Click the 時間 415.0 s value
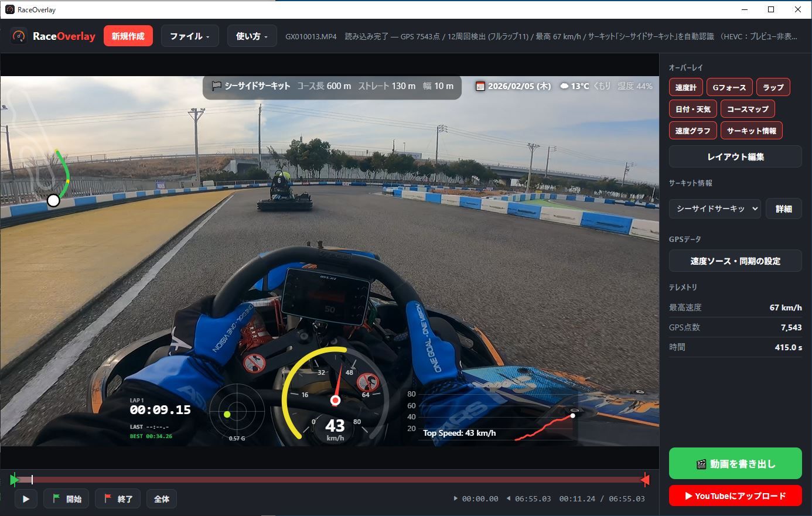The image size is (812, 516). [789, 347]
